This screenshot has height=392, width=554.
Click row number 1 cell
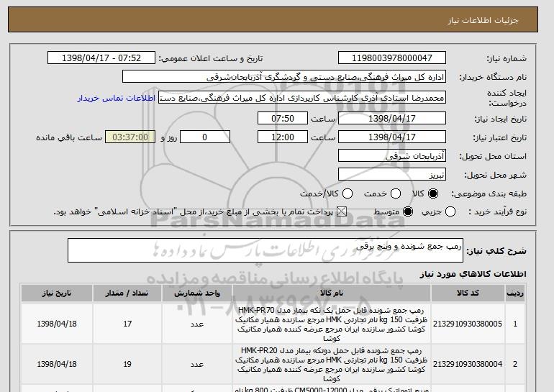(x=515, y=324)
